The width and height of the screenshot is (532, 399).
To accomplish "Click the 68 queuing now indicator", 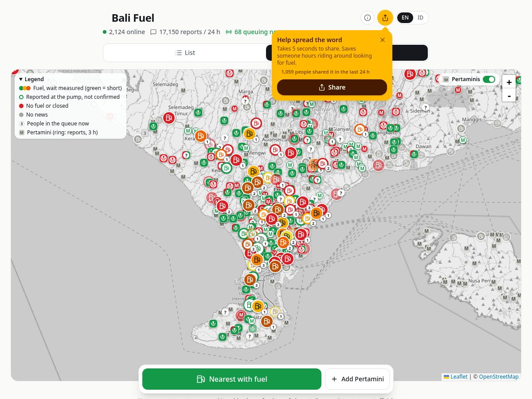I will click(x=252, y=32).
